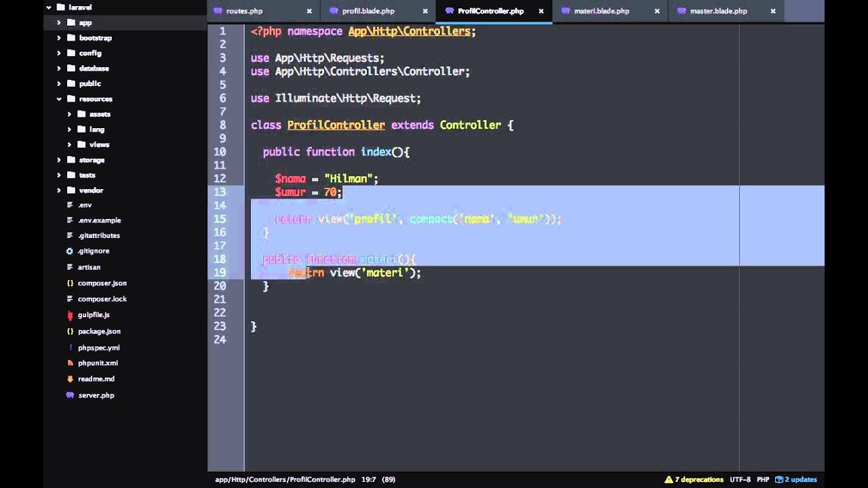Image resolution: width=868 pixels, height=488 pixels.
Task: Click the app folder icon
Action: click(x=71, y=22)
